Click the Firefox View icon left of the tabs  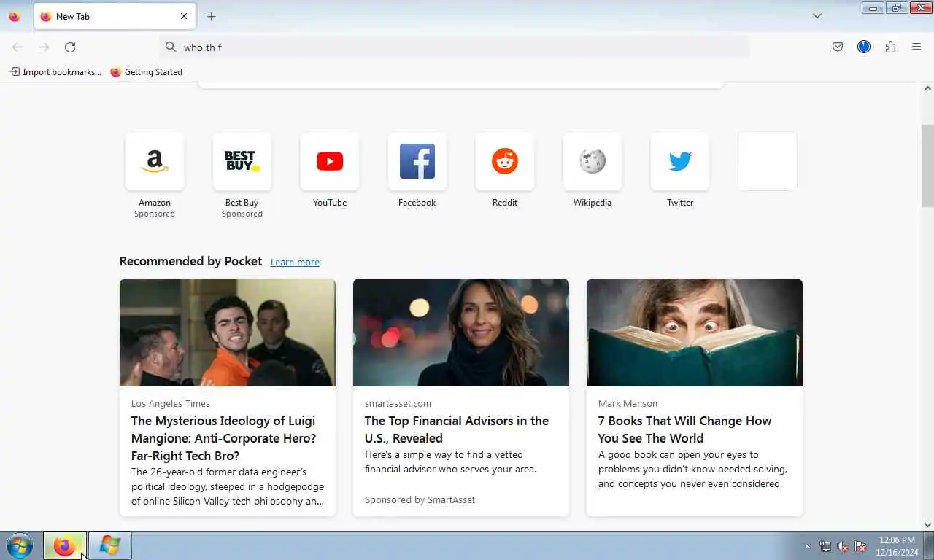click(15, 16)
